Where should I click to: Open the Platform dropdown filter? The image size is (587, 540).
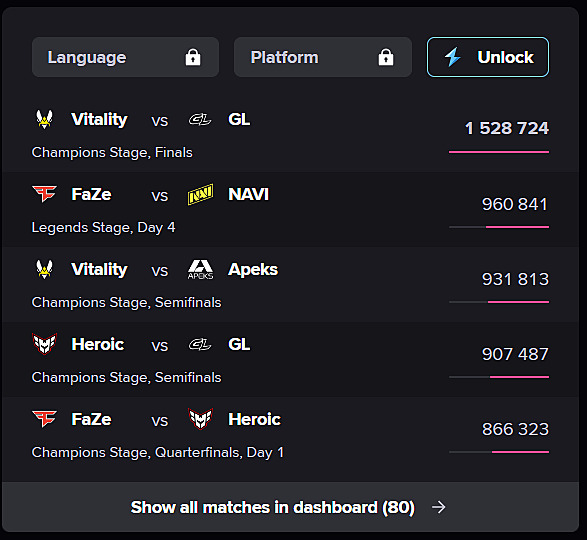click(x=323, y=57)
